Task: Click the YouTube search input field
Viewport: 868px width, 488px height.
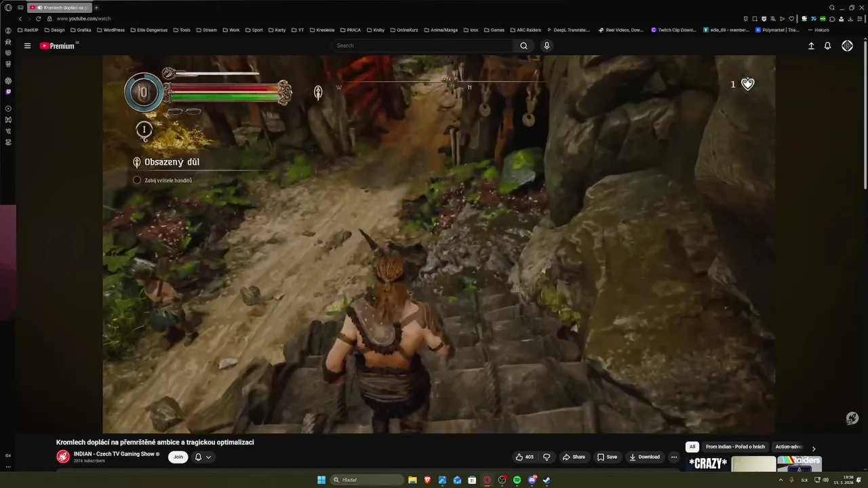Action: (x=423, y=45)
